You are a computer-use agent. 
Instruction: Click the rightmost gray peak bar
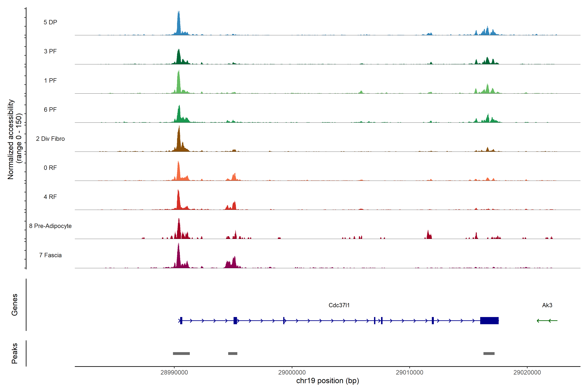click(489, 353)
